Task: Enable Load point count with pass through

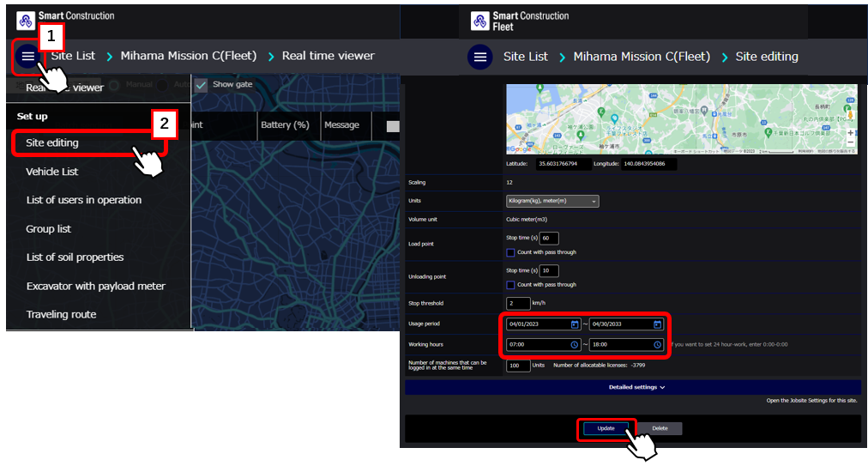Action: [510, 252]
